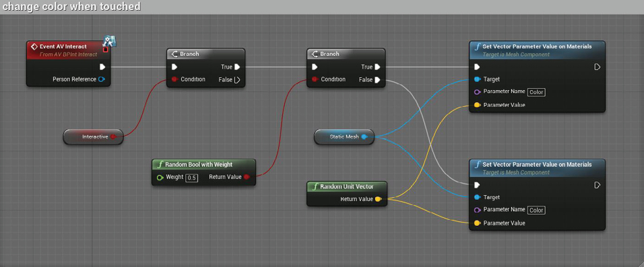Click the upper Set Vector node's Target pin

coord(477,79)
